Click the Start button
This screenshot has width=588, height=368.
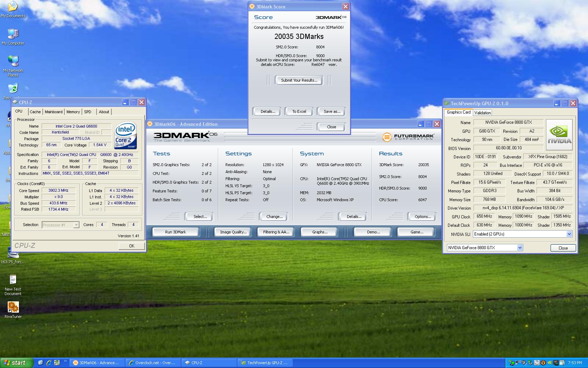tap(17, 363)
